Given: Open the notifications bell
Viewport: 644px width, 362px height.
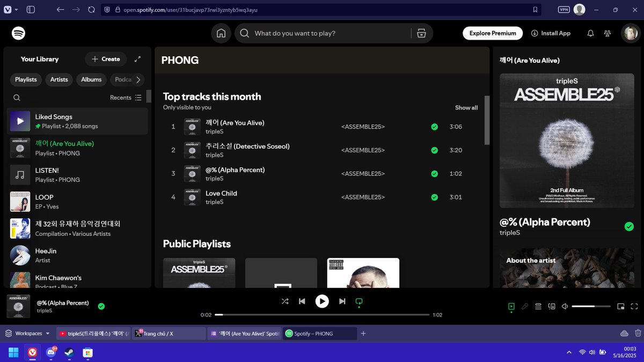Looking at the screenshot, I should [x=590, y=33].
